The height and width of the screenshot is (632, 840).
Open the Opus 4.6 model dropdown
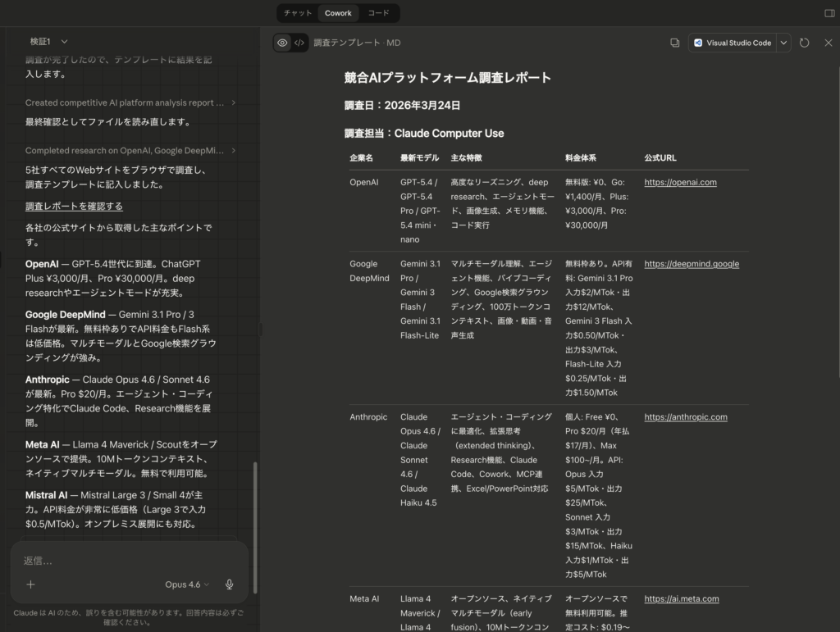[x=185, y=584]
